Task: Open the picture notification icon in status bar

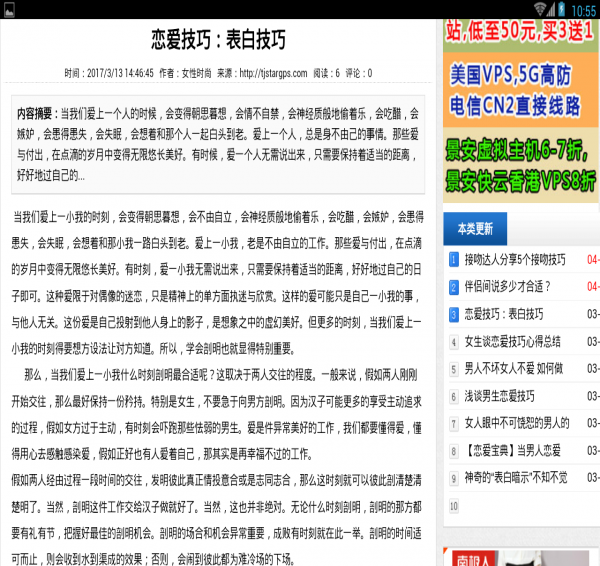Action: 9,10
